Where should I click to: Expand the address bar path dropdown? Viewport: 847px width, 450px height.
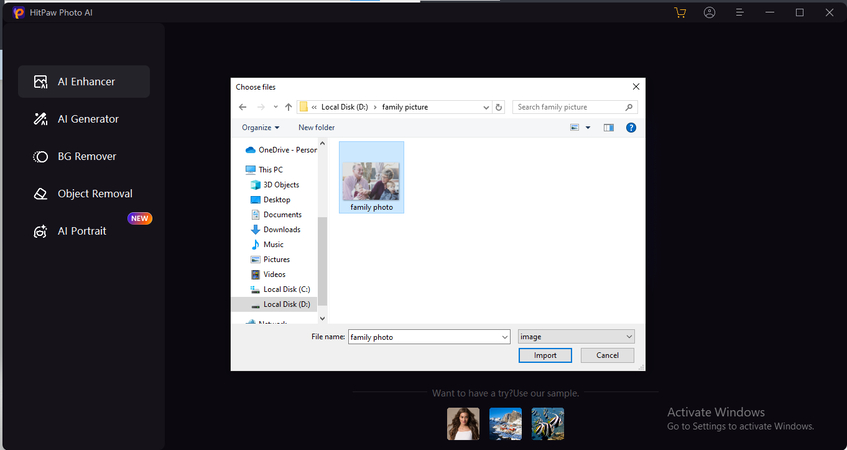coord(486,108)
